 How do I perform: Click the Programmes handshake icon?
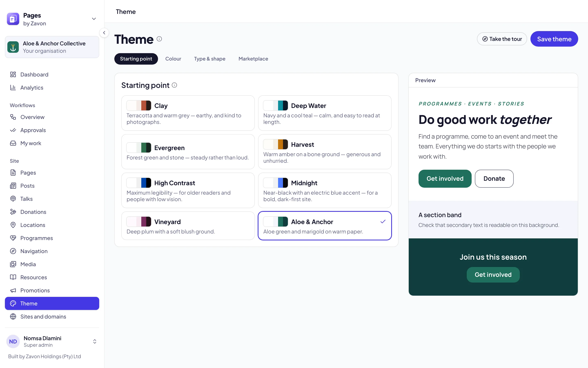(x=13, y=238)
